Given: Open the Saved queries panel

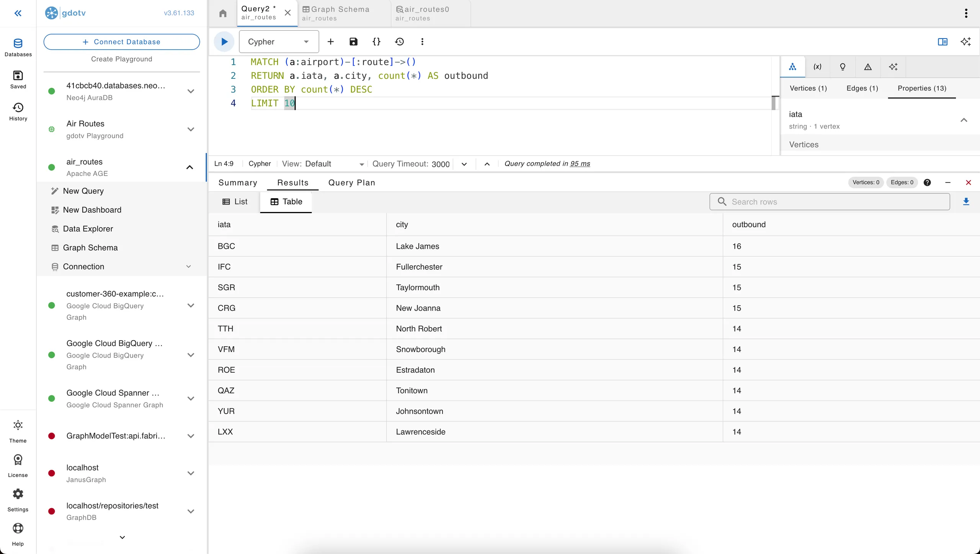Looking at the screenshot, I should coord(18,80).
